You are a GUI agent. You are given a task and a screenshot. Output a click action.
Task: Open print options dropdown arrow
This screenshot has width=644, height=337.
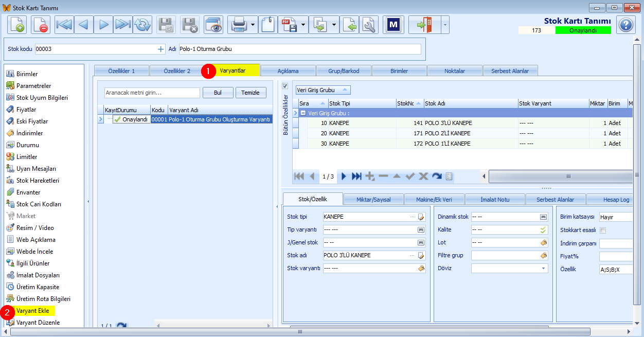253,24
